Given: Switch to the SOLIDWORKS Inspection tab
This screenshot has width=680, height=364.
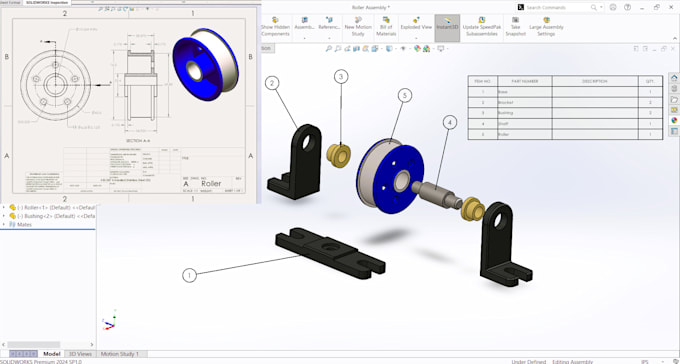Looking at the screenshot, I should [x=47, y=3].
